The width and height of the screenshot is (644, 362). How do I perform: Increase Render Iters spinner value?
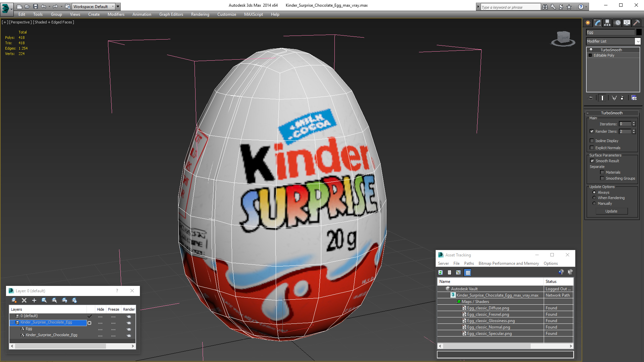point(634,130)
